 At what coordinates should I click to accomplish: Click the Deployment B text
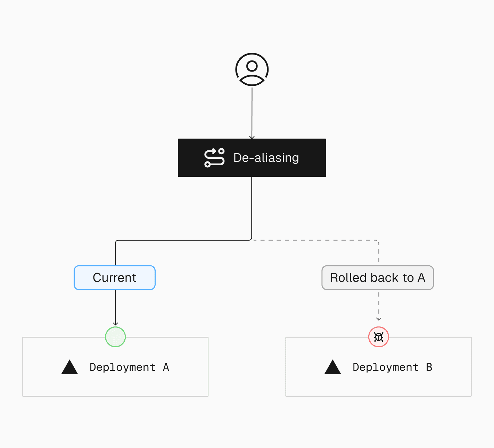coord(392,367)
